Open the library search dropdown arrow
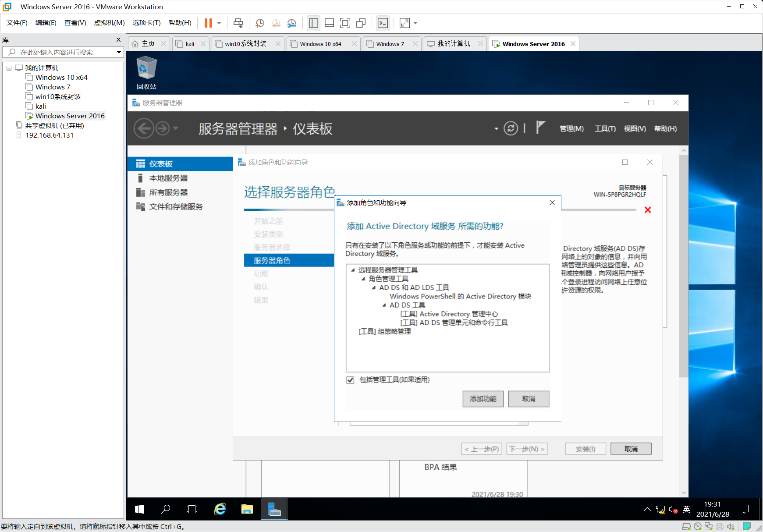763x532 pixels. point(119,52)
